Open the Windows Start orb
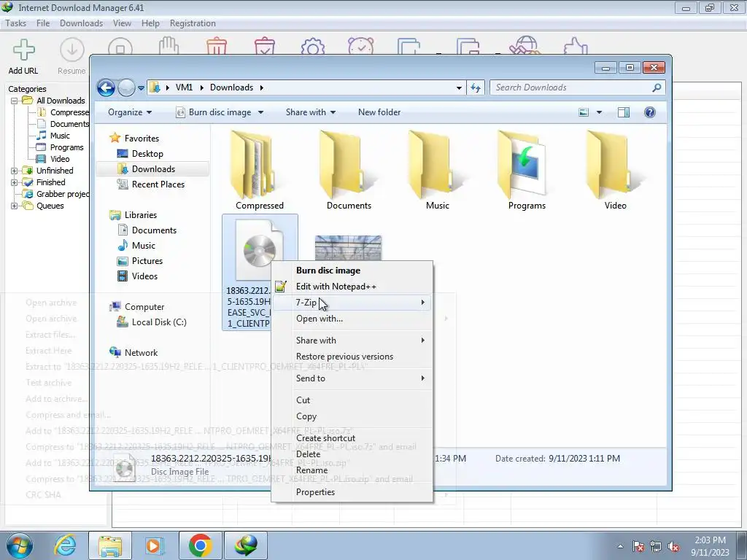This screenshot has width=747, height=560. point(20,545)
